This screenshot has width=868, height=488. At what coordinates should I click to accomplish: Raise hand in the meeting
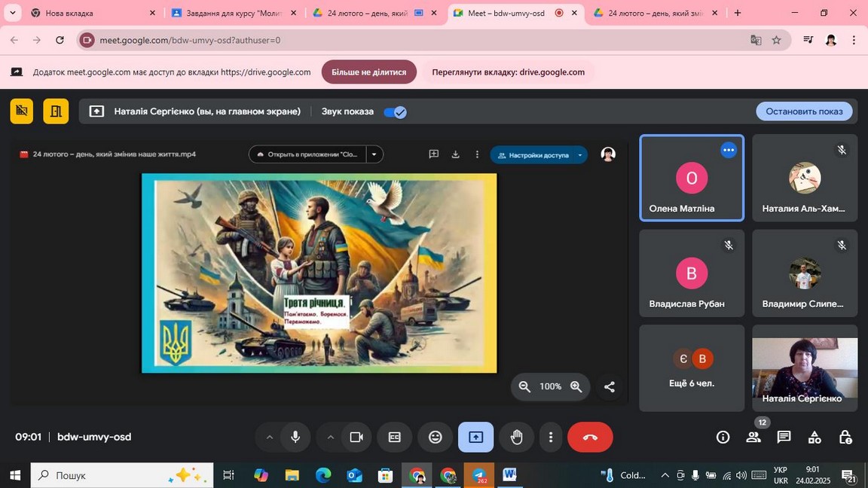[516, 437]
